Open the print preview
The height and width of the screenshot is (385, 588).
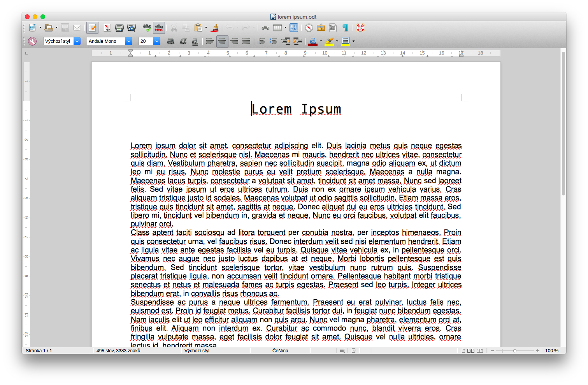[x=132, y=28]
